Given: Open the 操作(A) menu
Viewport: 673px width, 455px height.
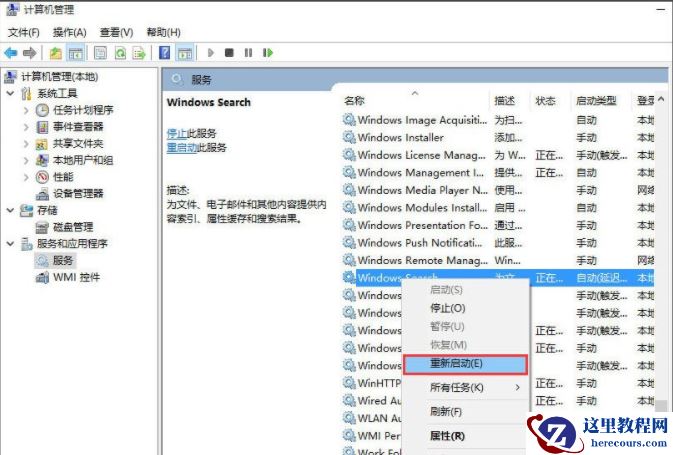Looking at the screenshot, I should (x=70, y=32).
